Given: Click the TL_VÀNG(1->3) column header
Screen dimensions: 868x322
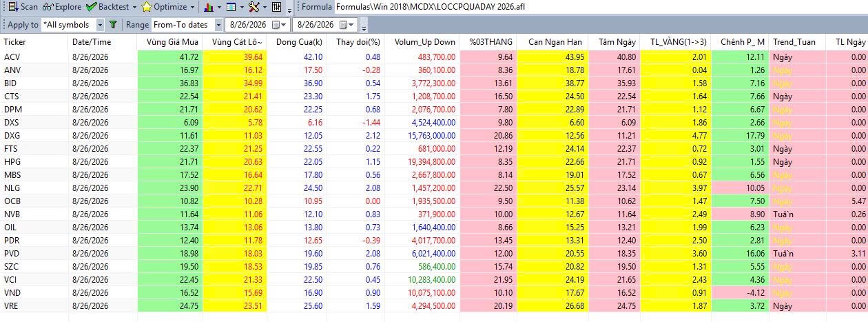Looking at the screenshot, I should click(676, 42).
